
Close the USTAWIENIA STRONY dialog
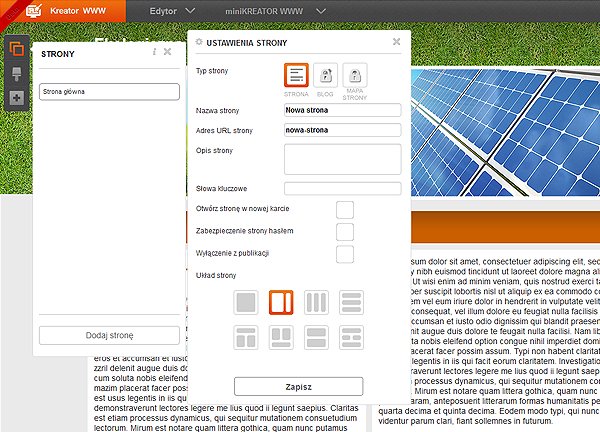tap(396, 42)
